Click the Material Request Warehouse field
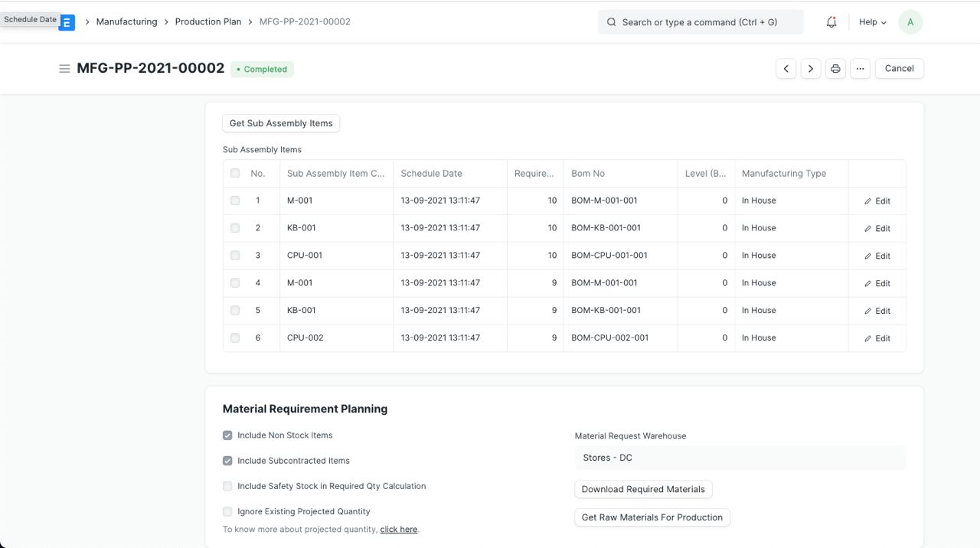Screen dimensions: 980x548 click(740, 458)
